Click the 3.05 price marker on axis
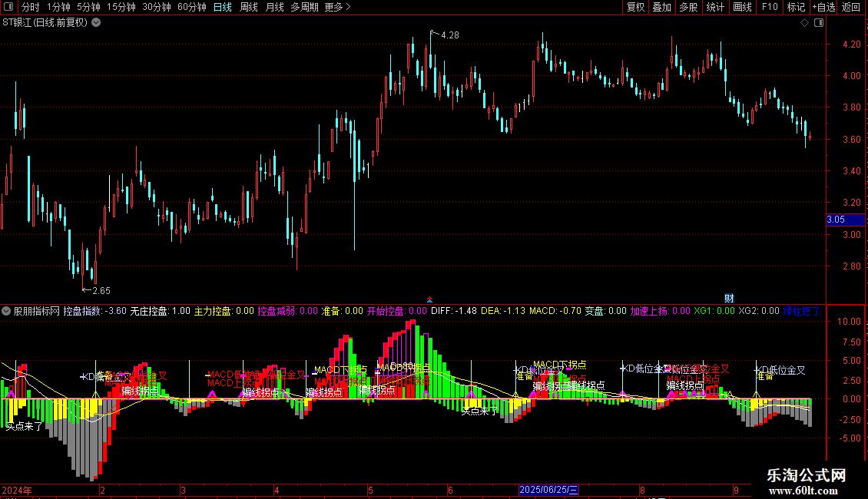868x499 pixels. tap(845, 220)
